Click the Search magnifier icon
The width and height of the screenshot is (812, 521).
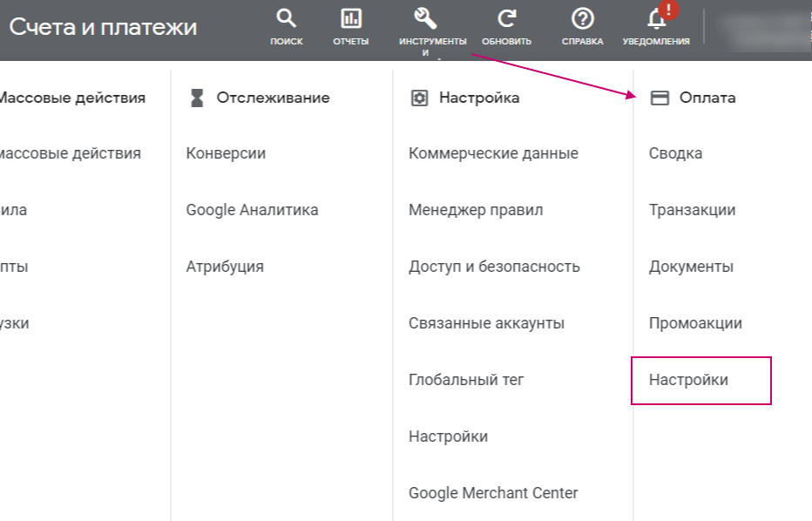[286, 19]
